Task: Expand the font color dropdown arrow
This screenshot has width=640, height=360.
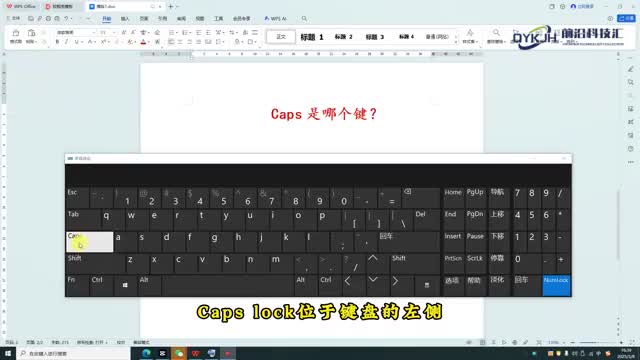Action: click(149, 42)
